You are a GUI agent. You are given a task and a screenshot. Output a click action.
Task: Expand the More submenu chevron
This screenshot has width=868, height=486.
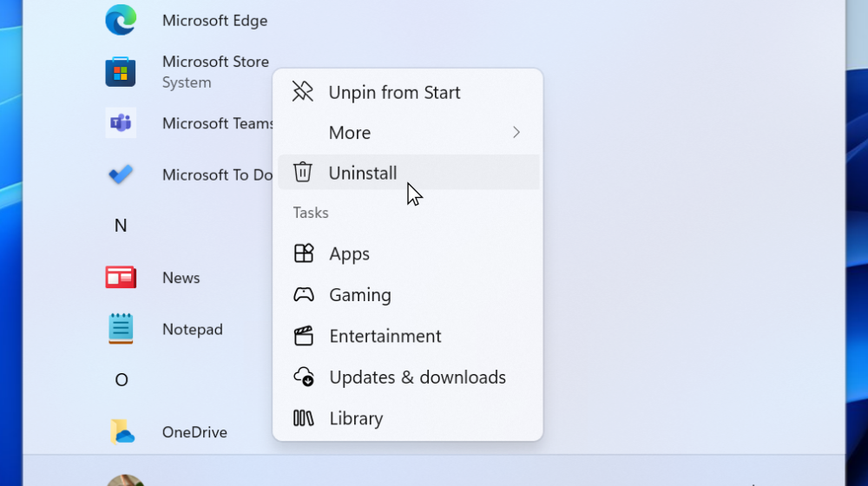click(x=516, y=133)
